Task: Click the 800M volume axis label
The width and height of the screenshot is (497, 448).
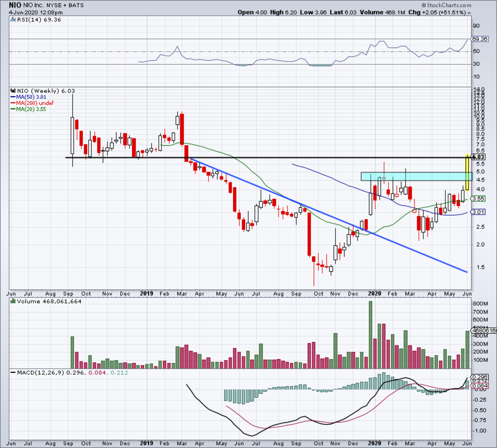Action: coord(480,304)
